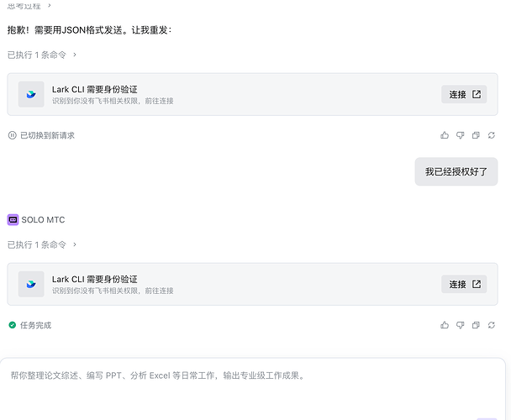The width and height of the screenshot is (511, 420).
Task: Like the first response with thumbs up
Action: tap(445, 135)
